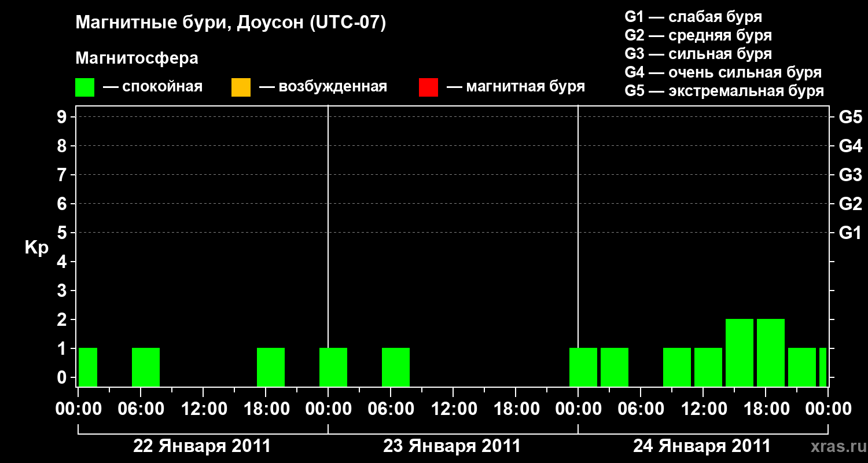This screenshot has width=868, height=463.
Task: Click the first Kp 2 bar on 24 January
Action: click(x=740, y=352)
